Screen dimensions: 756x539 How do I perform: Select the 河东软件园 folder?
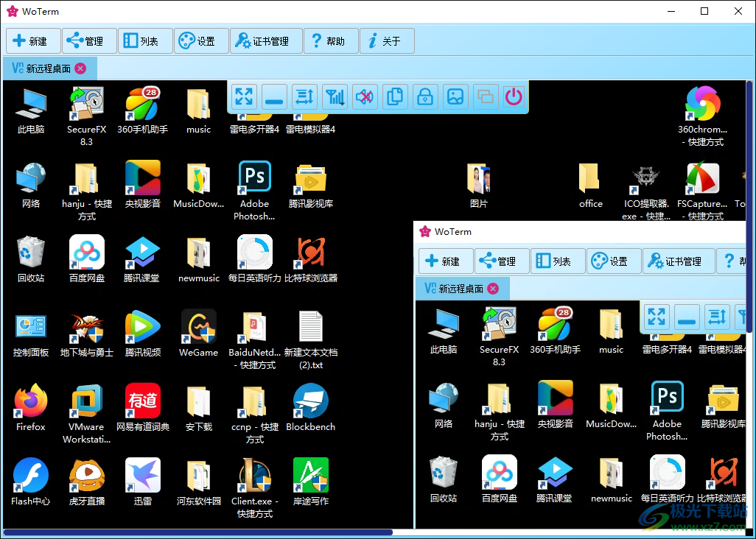tap(199, 482)
